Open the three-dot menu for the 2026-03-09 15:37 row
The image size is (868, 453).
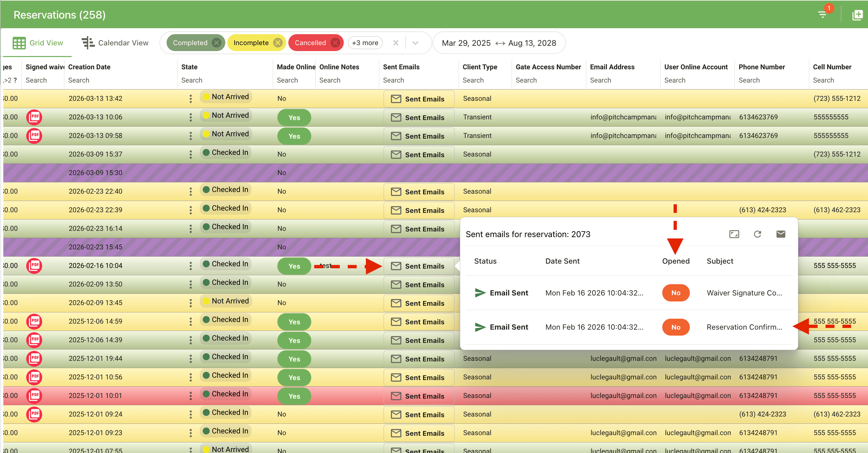191,154
